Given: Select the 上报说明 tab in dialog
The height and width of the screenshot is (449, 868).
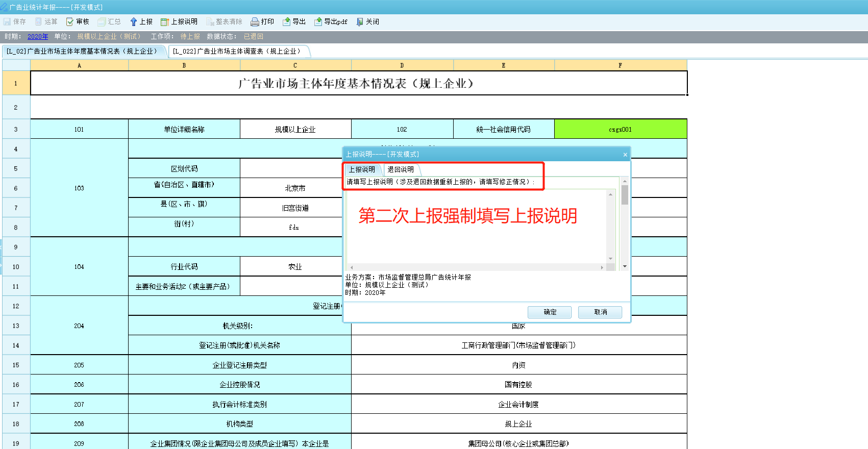Looking at the screenshot, I should tap(362, 169).
